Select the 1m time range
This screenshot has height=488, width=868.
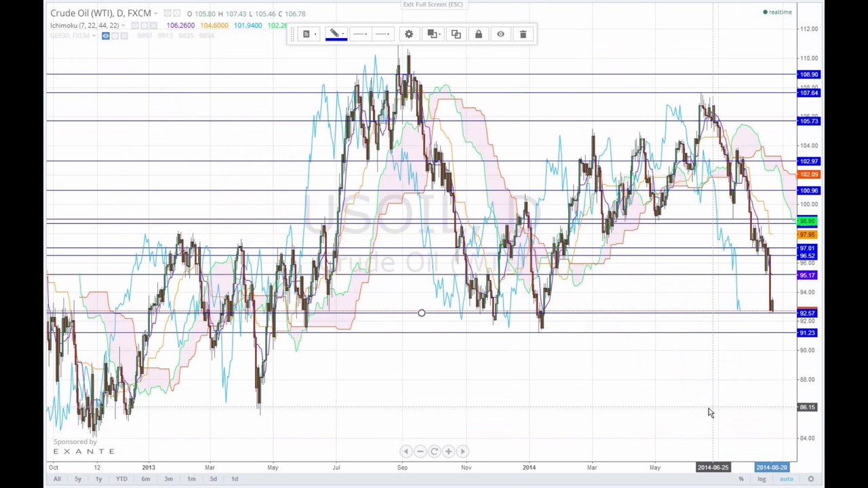[x=191, y=479]
